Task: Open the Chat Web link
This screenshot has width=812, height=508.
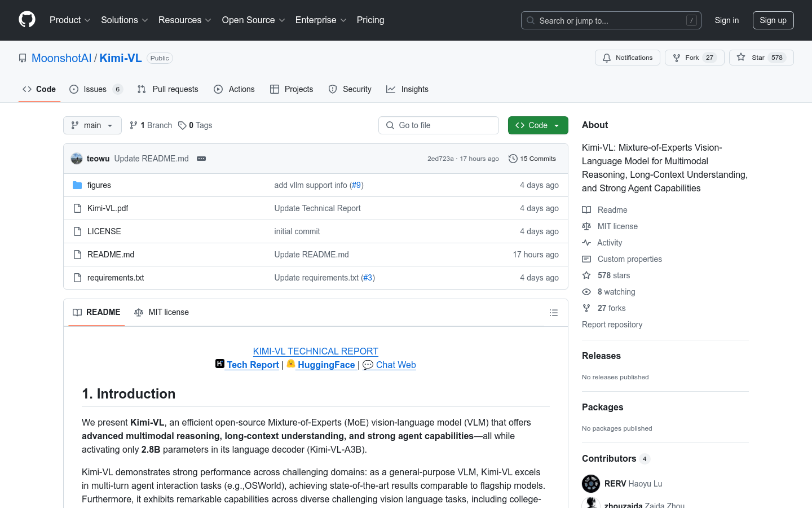Action: pos(390,365)
